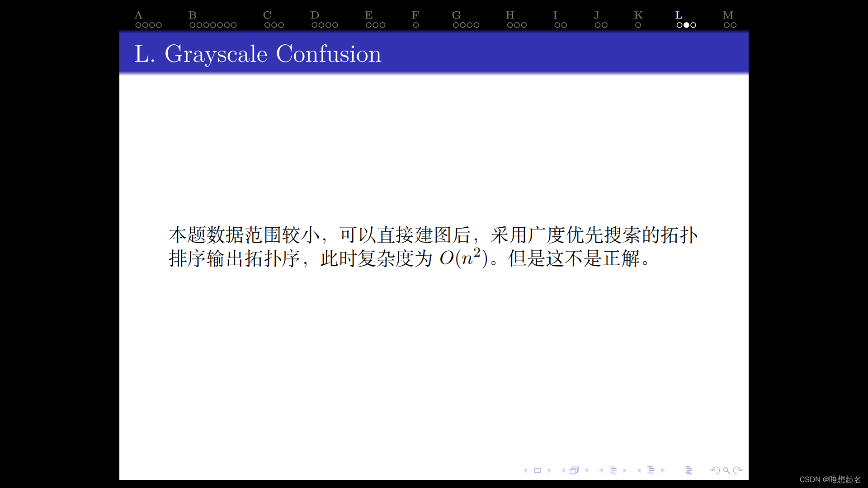Click the Beamer slide icon

click(537, 470)
